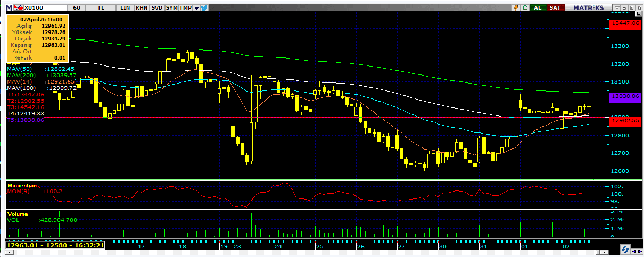644x257 pixels.
Task: Click the green refresh icon
Action: tap(525, 8)
